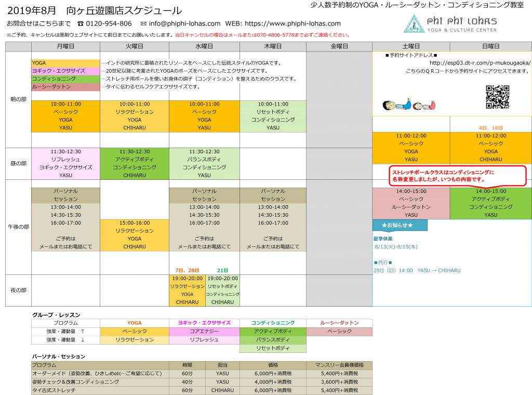This screenshot has height=395, width=532.
Task: Click Saturday 11:00-12:00 ベーシック YOGA YASU cell
Action: [411, 148]
